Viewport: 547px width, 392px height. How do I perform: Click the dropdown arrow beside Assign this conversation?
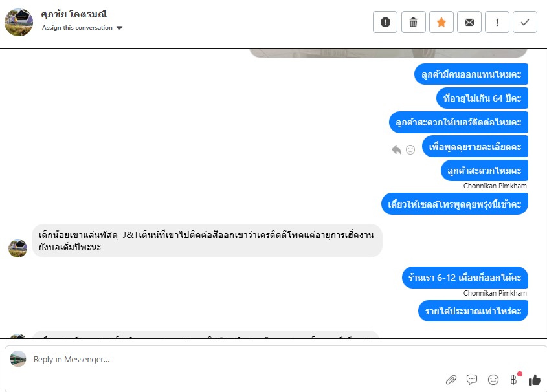coord(119,28)
